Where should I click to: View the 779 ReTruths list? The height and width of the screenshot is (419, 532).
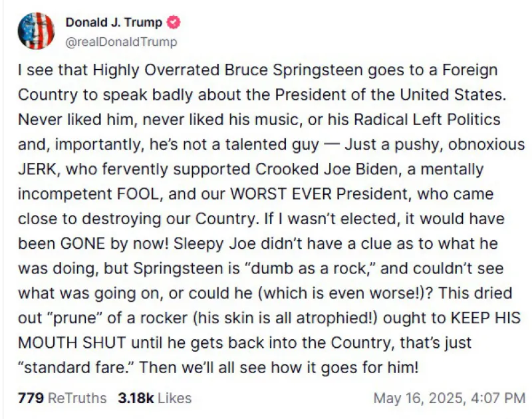coord(62,398)
